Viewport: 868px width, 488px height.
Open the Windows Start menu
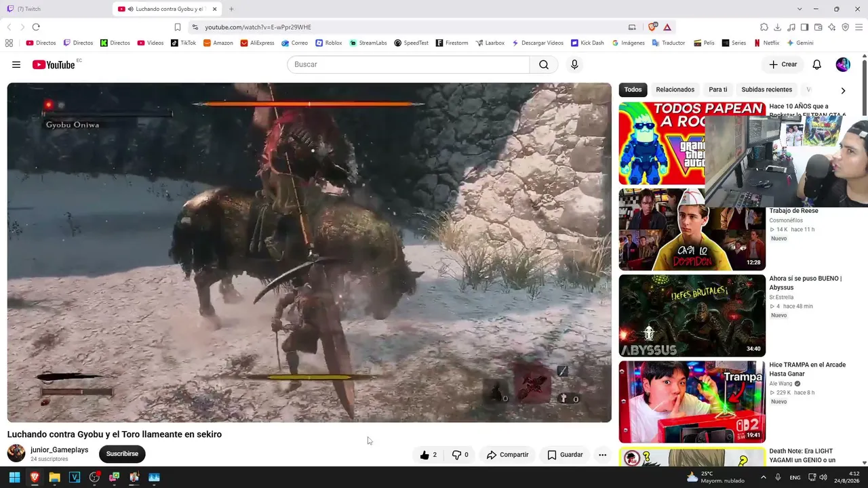pyautogui.click(x=14, y=477)
